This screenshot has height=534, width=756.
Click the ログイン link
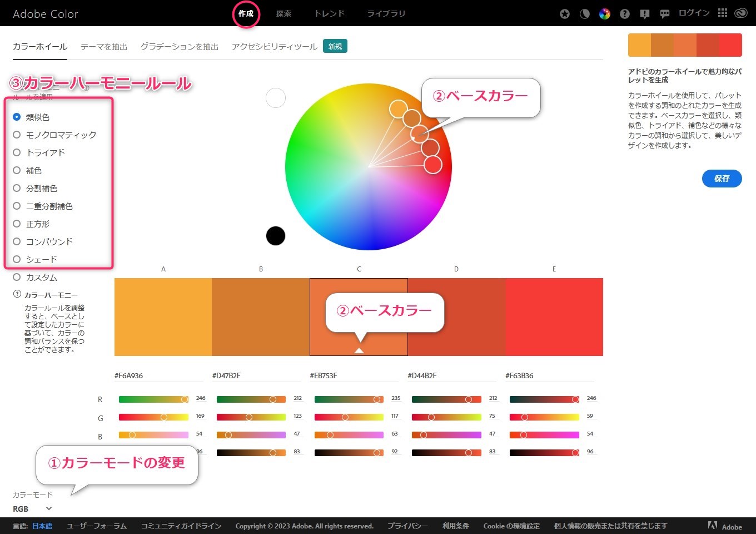(x=694, y=13)
